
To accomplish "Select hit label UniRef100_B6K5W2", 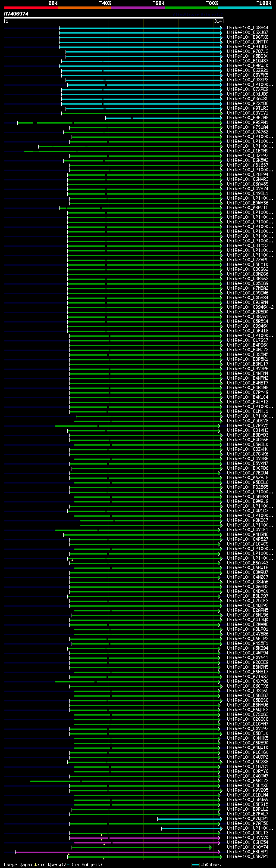I will (x=248, y=160).
